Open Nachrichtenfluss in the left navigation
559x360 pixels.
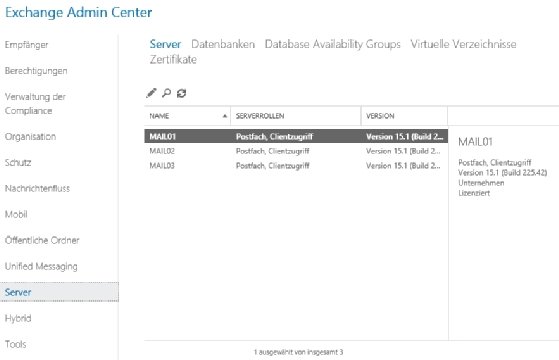pyautogui.click(x=37, y=189)
